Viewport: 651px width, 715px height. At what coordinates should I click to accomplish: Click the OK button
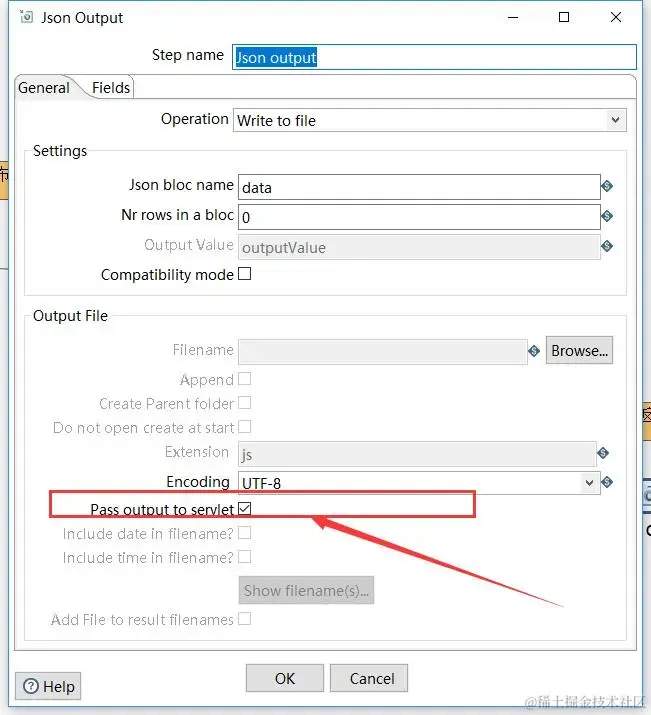pyautogui.click(x=285, y=679)
